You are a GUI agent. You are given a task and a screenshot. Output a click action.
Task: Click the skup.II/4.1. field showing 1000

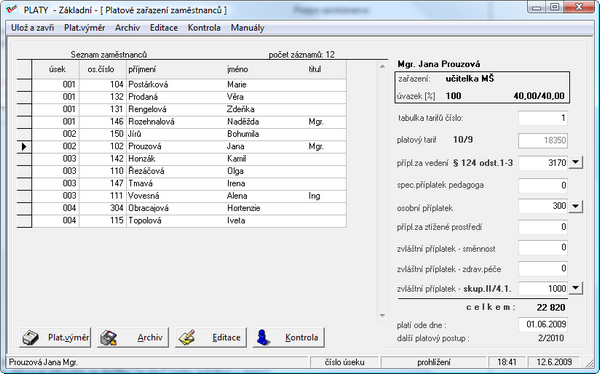543,288
